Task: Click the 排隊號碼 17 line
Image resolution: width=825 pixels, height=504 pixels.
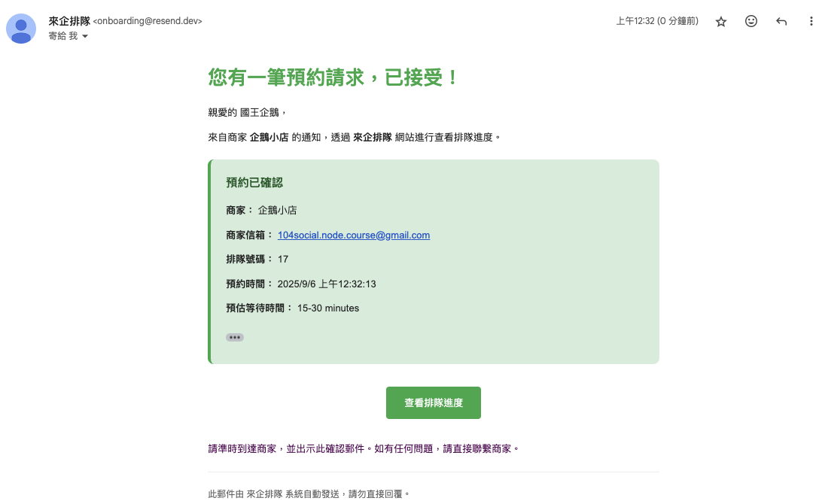Action: pos(257,260)
